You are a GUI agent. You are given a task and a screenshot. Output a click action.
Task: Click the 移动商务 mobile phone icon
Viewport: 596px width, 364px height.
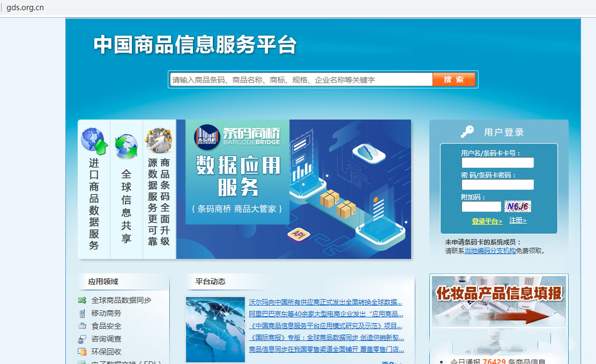pos(82,313)
